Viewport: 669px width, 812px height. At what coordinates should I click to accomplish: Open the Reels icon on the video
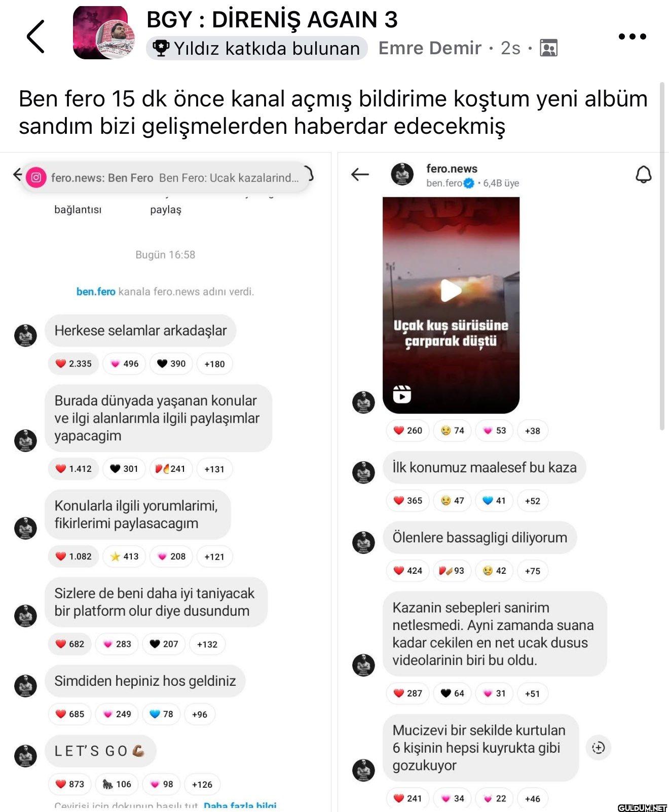(402, 394)
